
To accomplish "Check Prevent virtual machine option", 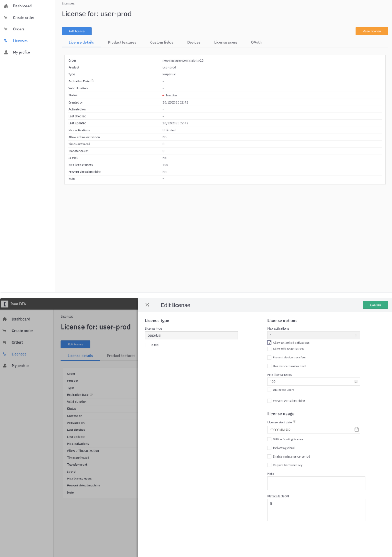I will click(x=270, y=401).
